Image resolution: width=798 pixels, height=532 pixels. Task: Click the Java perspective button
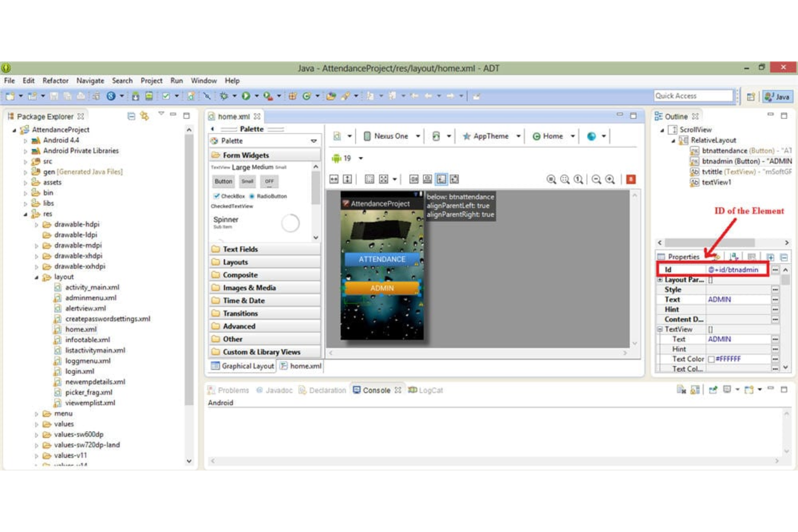(x=778, y=96)
